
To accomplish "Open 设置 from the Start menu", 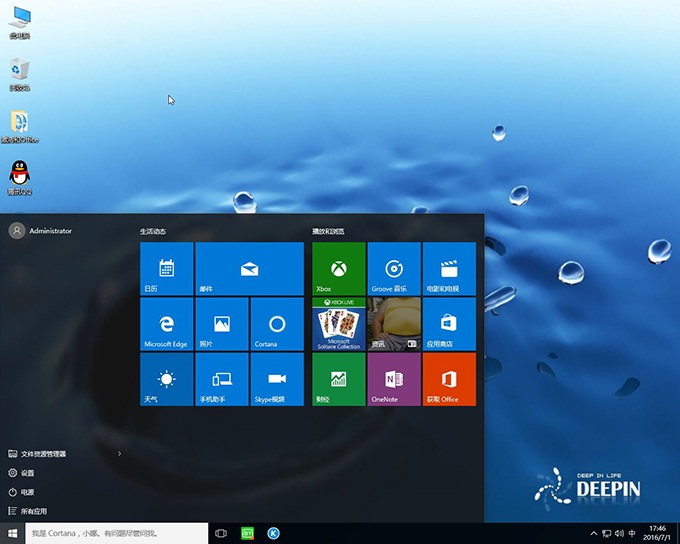I will 27,473.
